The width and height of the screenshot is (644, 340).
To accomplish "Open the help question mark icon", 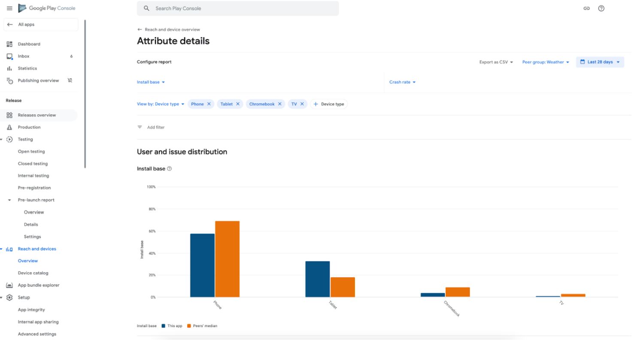I will tap(601, 8).
